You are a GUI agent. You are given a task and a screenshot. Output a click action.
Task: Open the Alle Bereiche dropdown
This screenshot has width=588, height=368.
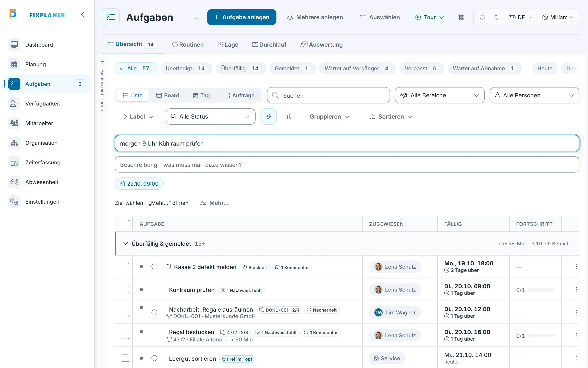pyautogui.click(x=440, y=95)
